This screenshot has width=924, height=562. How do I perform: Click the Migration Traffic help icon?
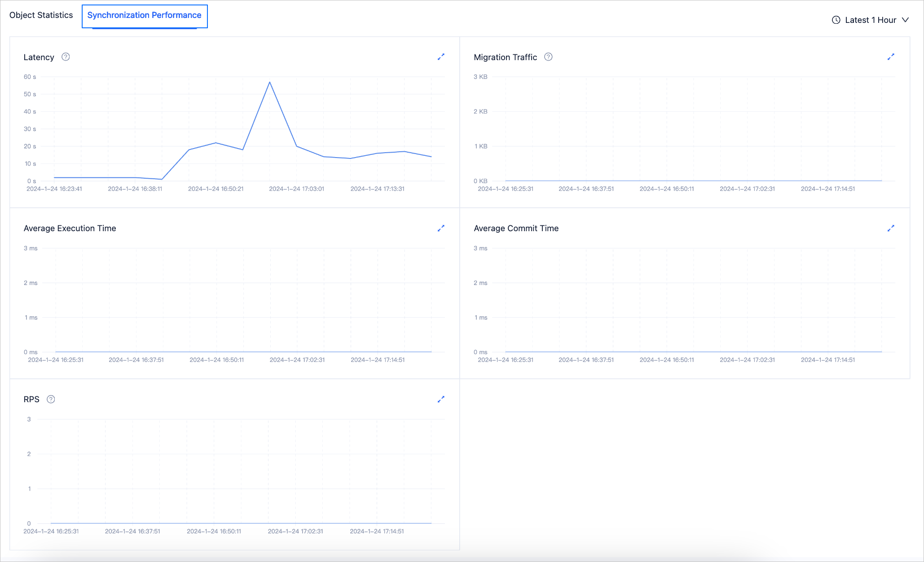point(548,57)
